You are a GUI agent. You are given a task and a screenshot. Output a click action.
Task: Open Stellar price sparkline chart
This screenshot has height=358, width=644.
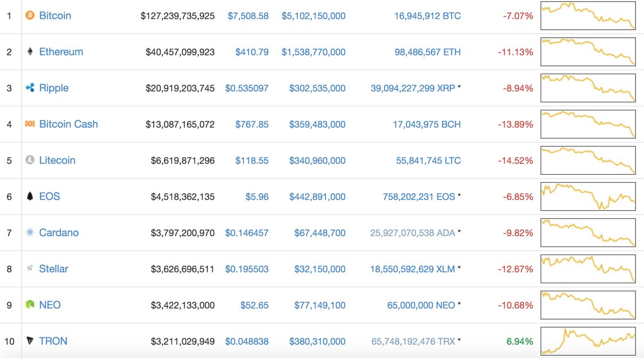(588, 269)
